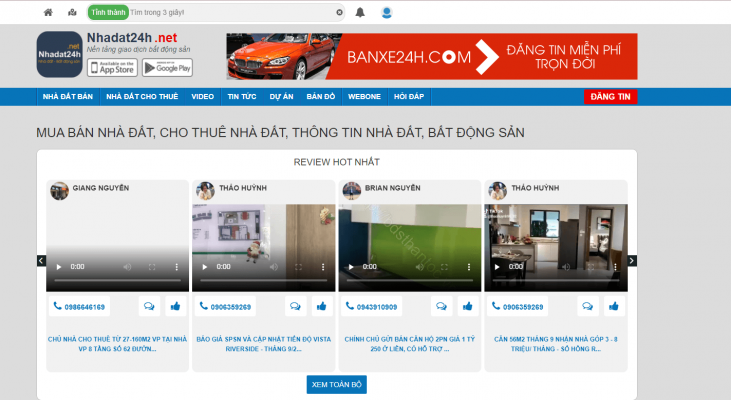Like Giang Nguyên's review
The image size is (731, 400).
[x=176, y=306]
